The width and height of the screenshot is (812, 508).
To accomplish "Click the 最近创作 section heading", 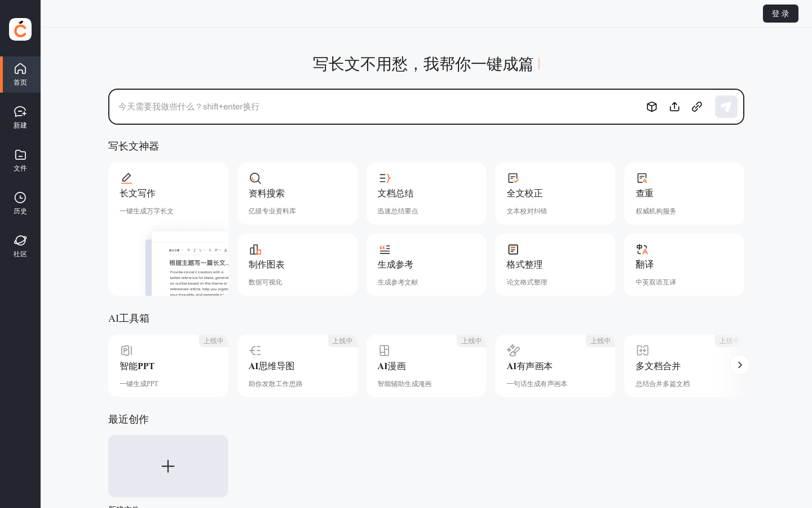I will pos(129,419).
